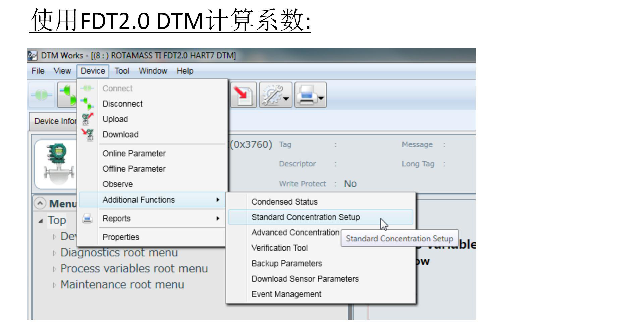The width and height of the screenshot is (644, 334).
Task: Expand Additional Functions submenu
Action: pyautogui.click(x=152, y=200)
